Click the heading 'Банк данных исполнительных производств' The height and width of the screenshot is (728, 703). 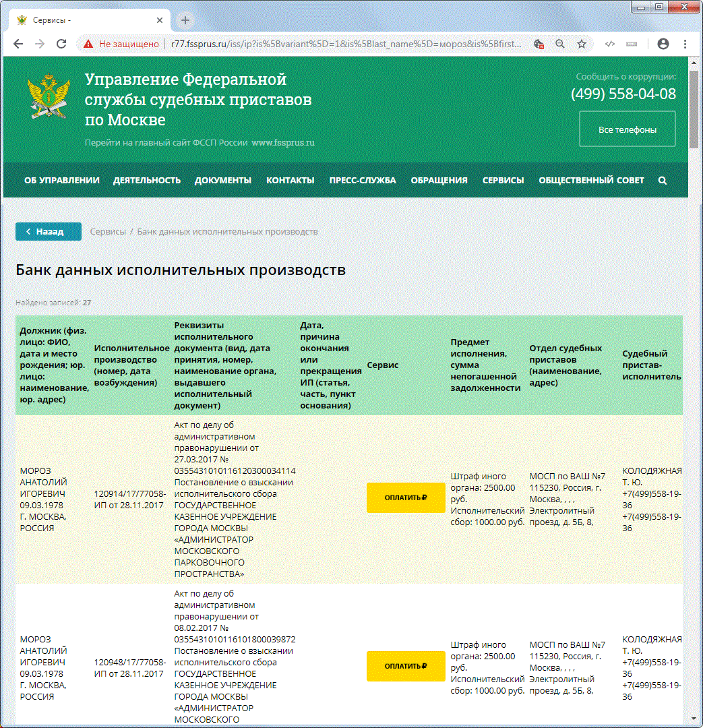point(181,270)
